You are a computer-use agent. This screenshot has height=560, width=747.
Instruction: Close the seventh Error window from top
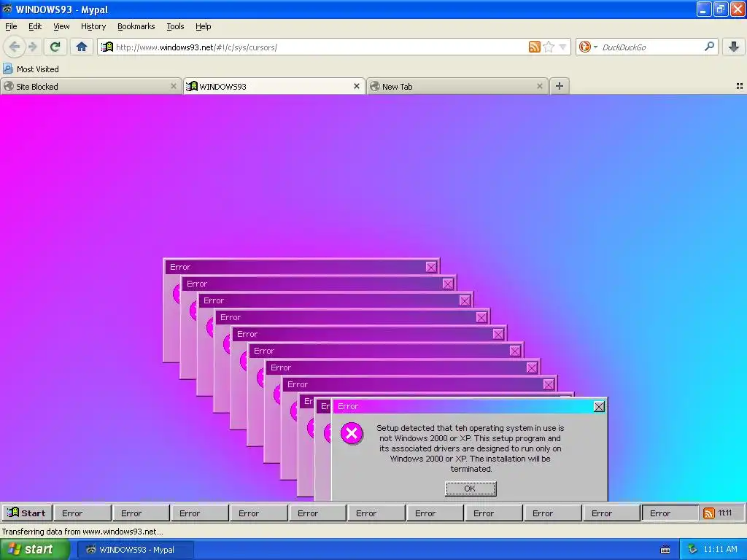point(532,367)
